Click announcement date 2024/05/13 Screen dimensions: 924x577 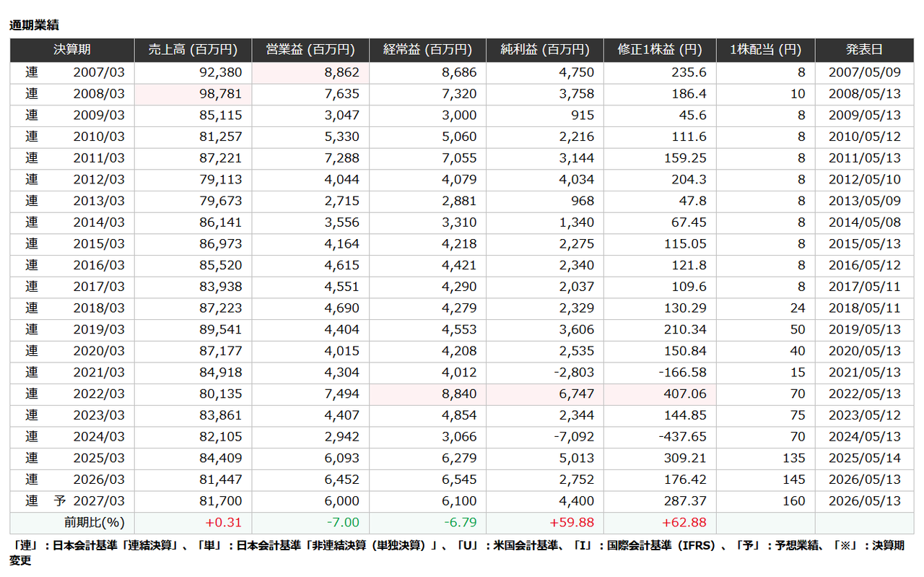click(x=865, y=436)
